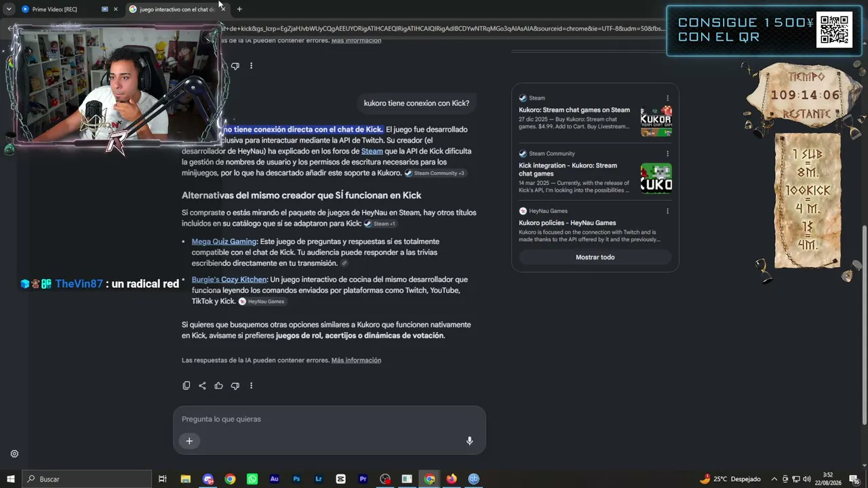Open Kukoro: Stream chat games on Steam result

pos(574,110)
